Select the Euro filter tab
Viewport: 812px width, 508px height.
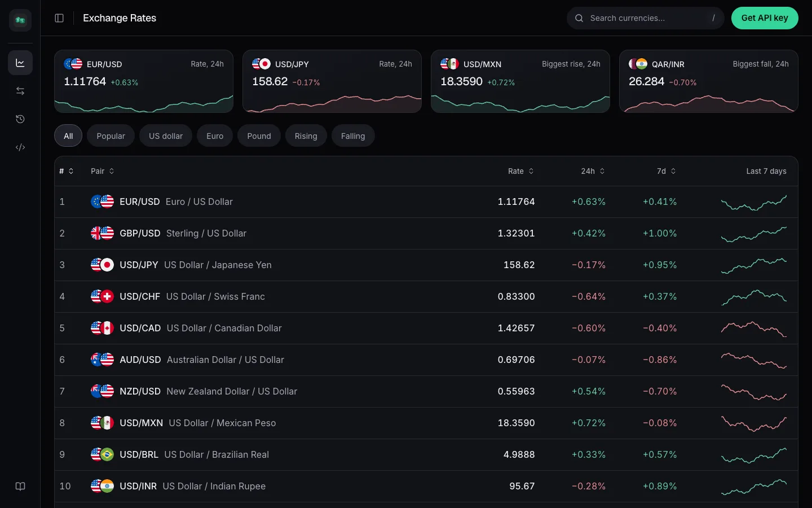click(215, 135)
